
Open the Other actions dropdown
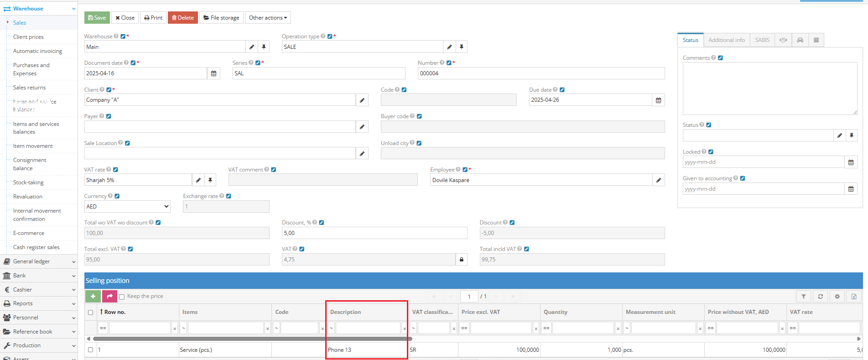[268, 18]
